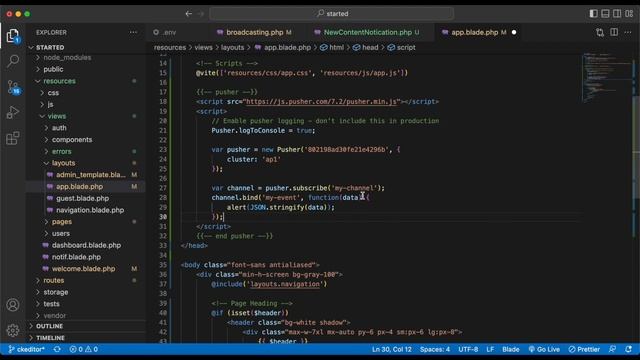The image size is (640, 360).
Task: Collapse the resources folder
Action: coord(86,81)
